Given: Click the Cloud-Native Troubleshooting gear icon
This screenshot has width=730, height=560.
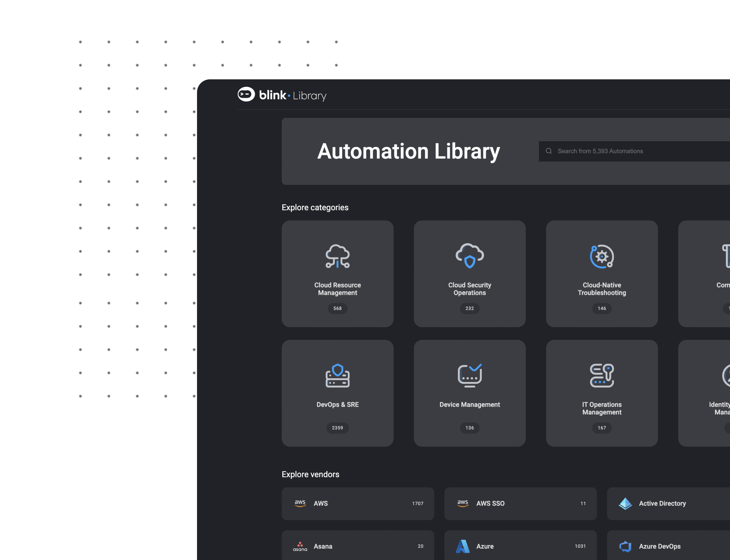Looking at the screenshot, I should [601, 257].
